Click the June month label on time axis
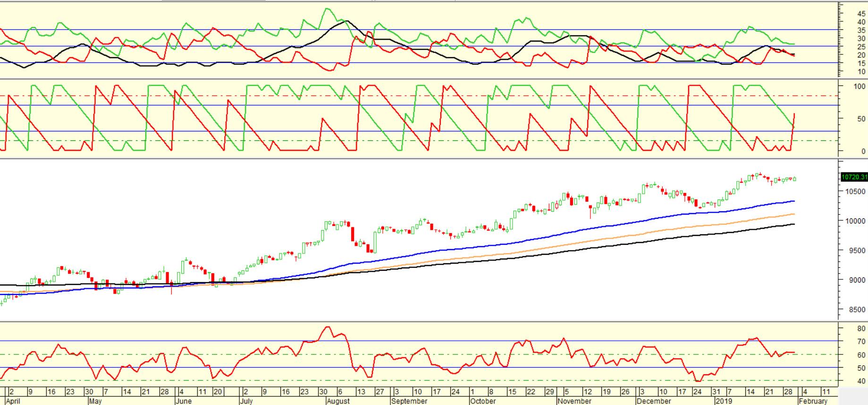The image size is (868, 405). tap(183, 401)
